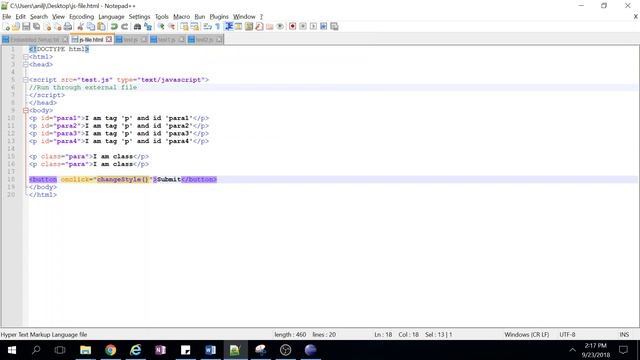Click the stop recording macro icon
640x360 pixels.
[303, 27]
